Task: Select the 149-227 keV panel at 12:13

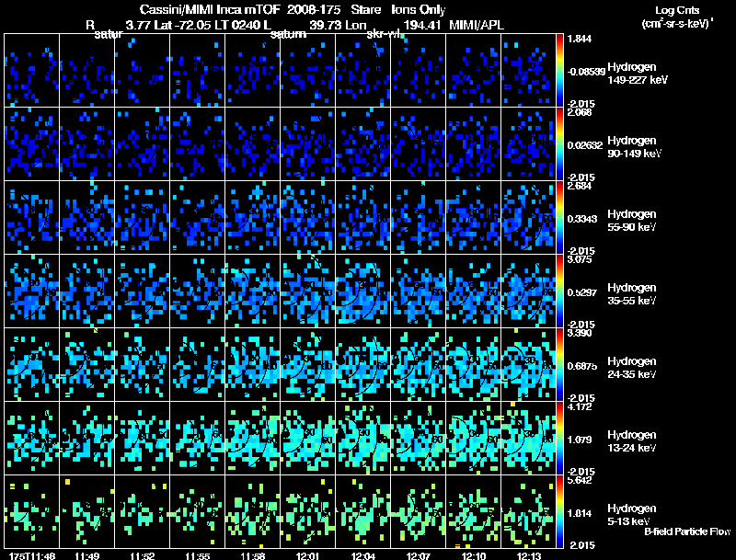Action: (528, 71)
